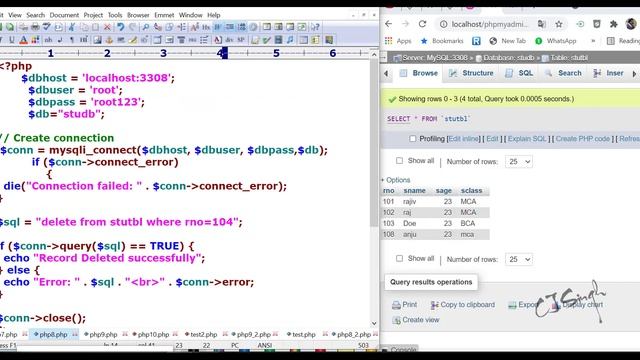This screenshot has width=640, height=360.
Task: Expand the Options section
Action: 397,180
